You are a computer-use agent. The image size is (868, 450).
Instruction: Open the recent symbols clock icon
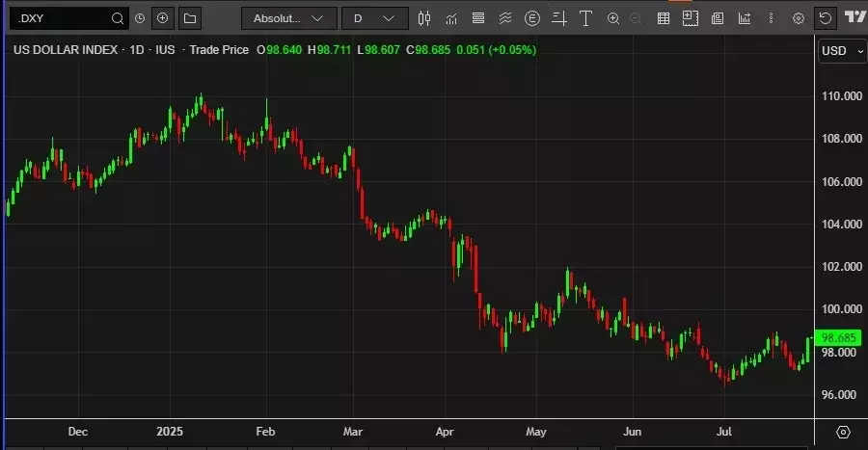[141, 18]
